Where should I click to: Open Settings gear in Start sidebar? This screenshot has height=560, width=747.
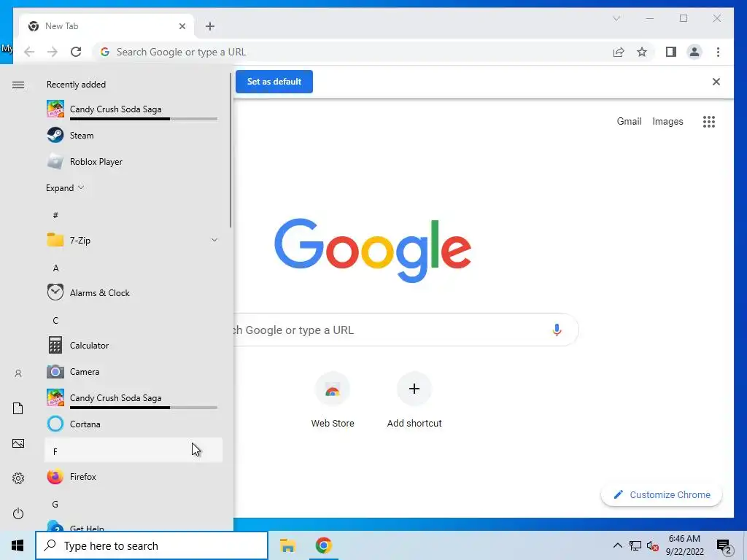click(x=18, y=478)
